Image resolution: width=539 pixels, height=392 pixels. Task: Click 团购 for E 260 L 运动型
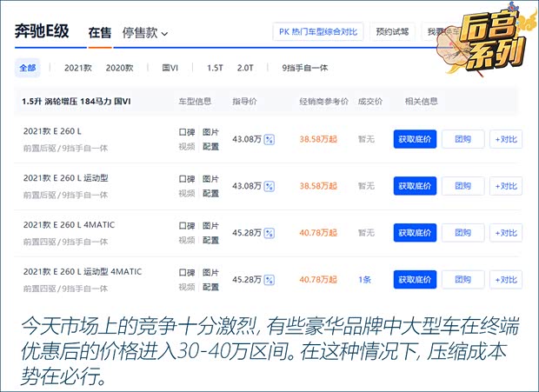(x=463, y=186)
